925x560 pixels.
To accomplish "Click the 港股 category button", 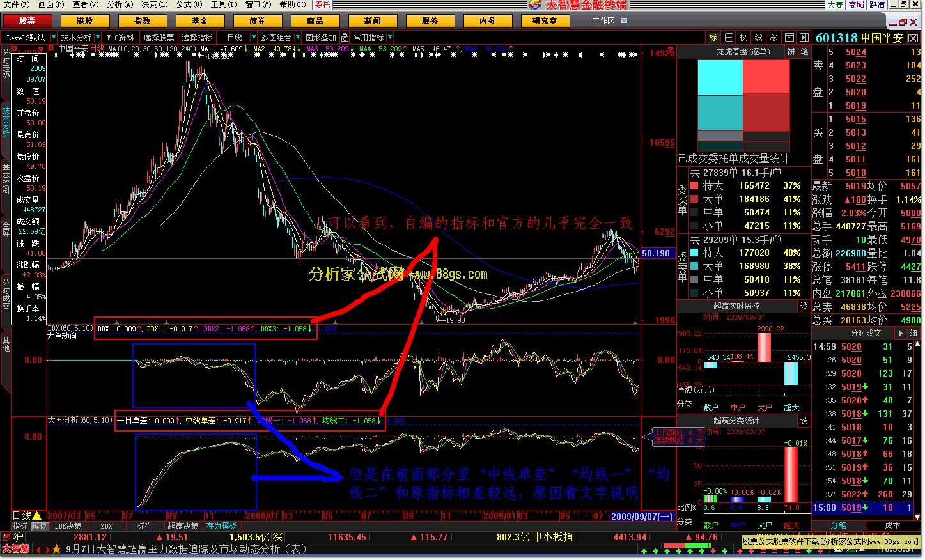I will [x=85, y=21].
